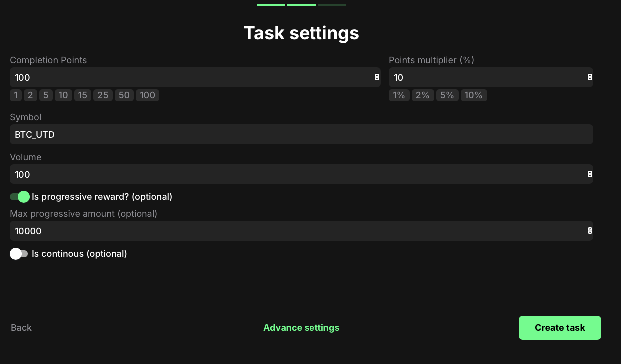Image resolution: width=621 pixels, height=364 pixels.
Task: Click the Create task button
Action: [x=560, y=328]
